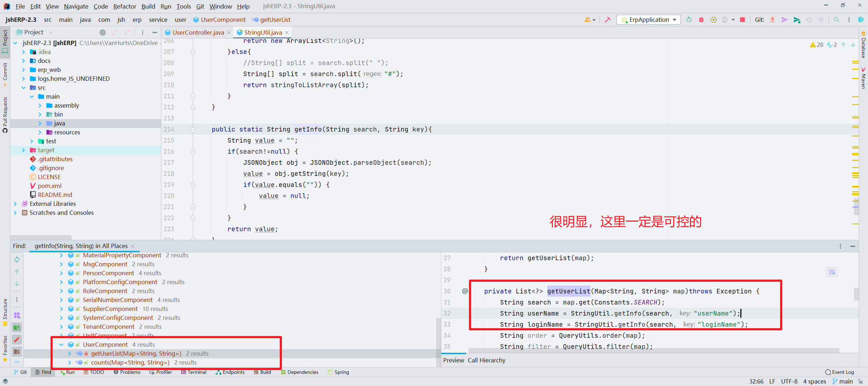Image resolution: width=868 pixels, height=386 pixels.
Task: Open the ErpApplication run configuration dropdown
Action: [x=674, y=20]
